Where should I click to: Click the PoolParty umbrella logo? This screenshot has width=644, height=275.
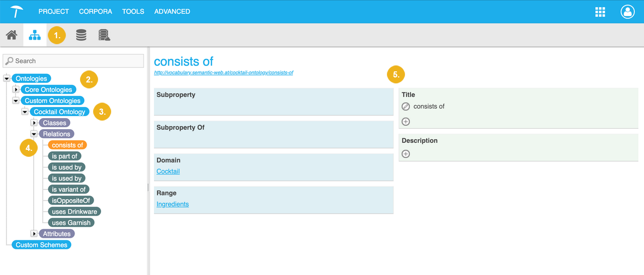(x=17, y=11)
